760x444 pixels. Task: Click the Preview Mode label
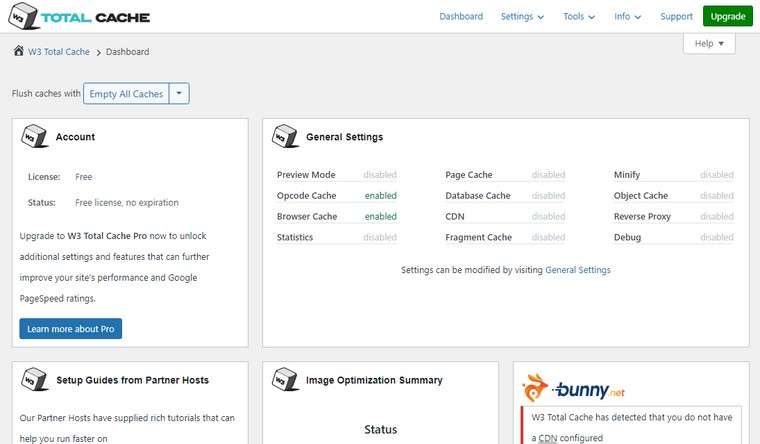tap(306, 174)
